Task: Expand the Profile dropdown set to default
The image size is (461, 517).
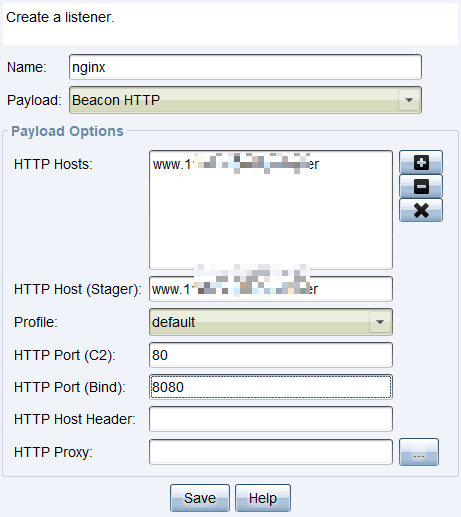Action: [x=271, y=322]
